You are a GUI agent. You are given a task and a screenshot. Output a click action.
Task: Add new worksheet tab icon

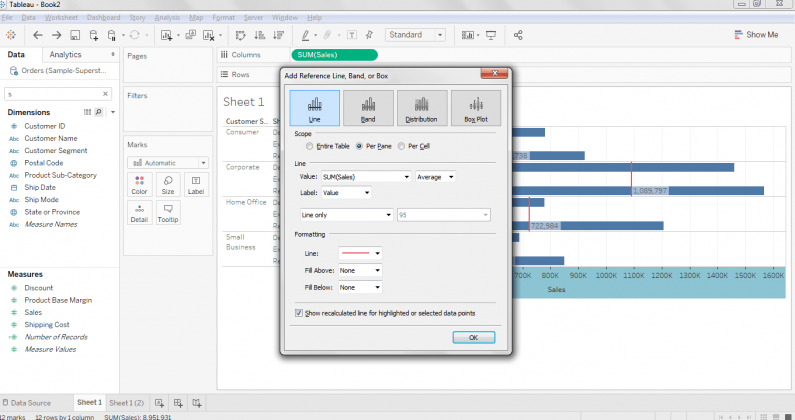159,403
